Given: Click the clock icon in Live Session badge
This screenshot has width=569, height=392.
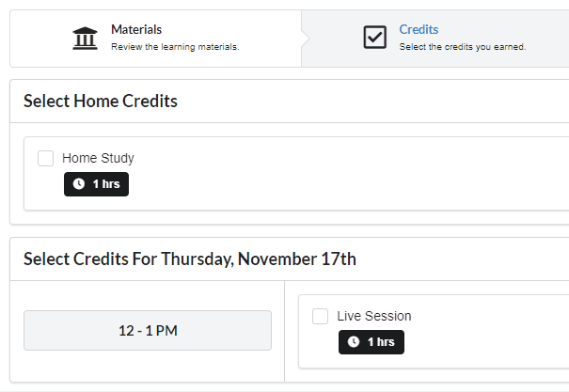Looking at the screenshot, I should tap(354, 341).
